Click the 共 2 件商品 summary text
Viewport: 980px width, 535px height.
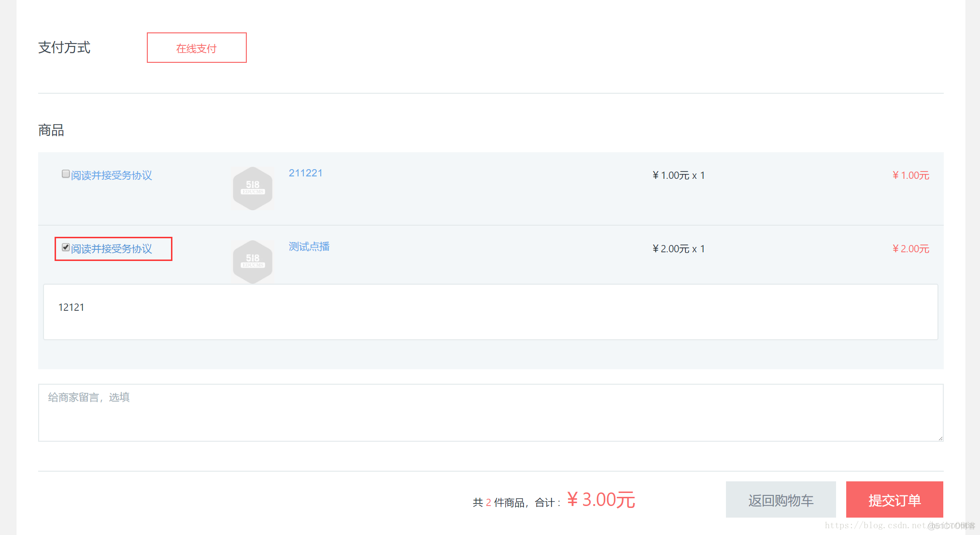(498, 503)
